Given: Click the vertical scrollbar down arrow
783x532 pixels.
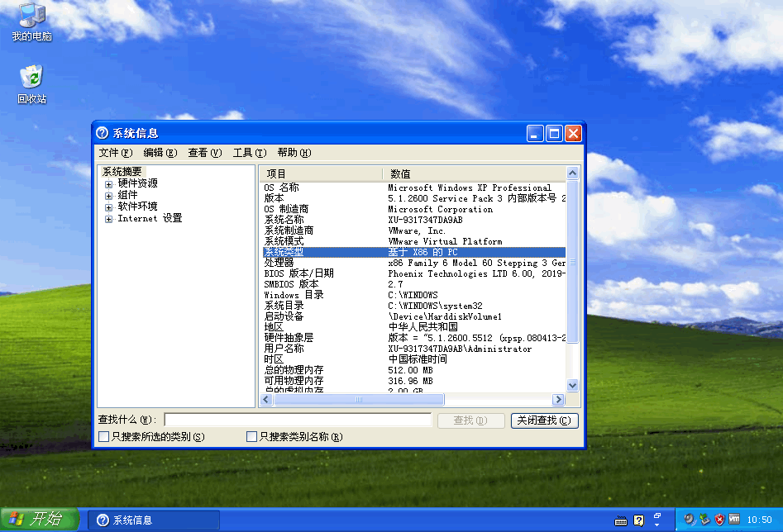Looking at the screenshot, I should pos(572,385).
